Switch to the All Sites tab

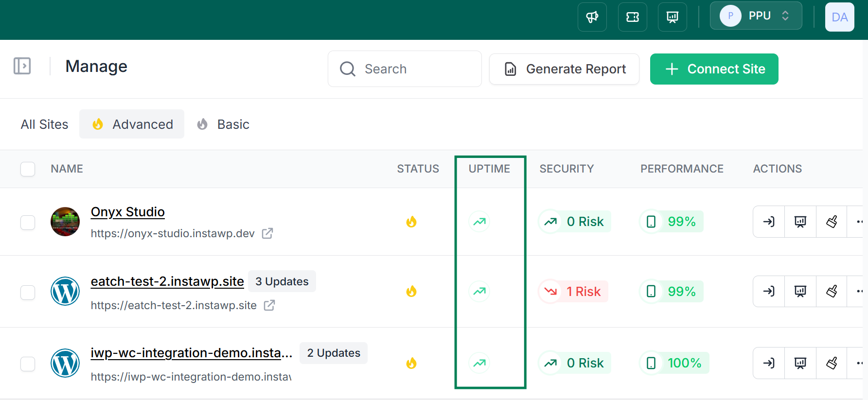pyautogui.click(x=44, y=124)
